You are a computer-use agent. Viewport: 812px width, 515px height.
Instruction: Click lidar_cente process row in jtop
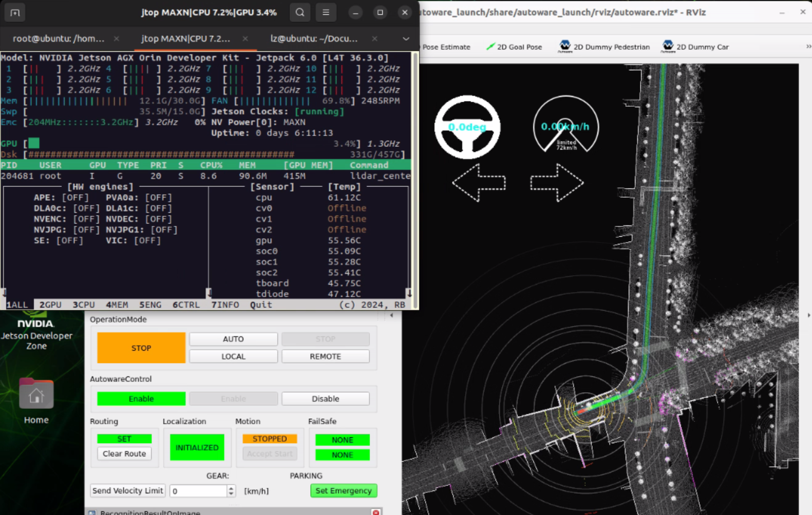[205, 176]
